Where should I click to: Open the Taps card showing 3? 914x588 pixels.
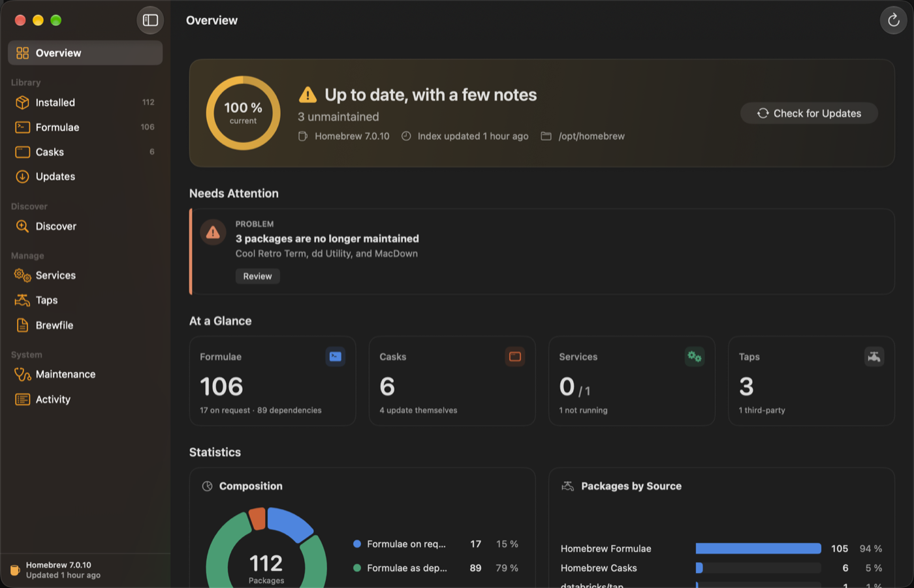tap(812, 381)
